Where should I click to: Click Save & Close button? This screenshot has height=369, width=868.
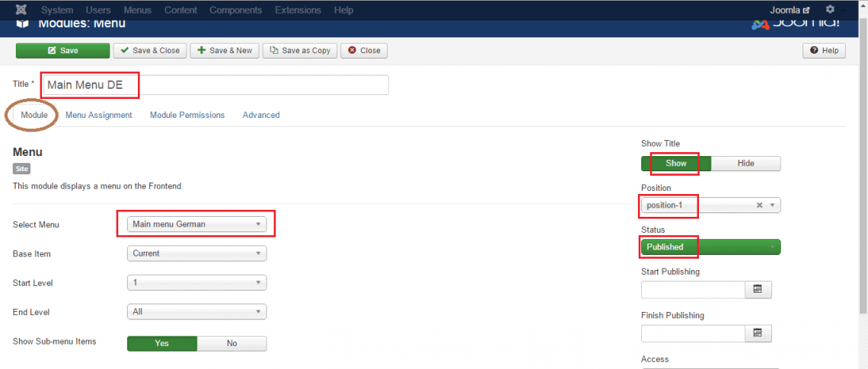point(150,50)
